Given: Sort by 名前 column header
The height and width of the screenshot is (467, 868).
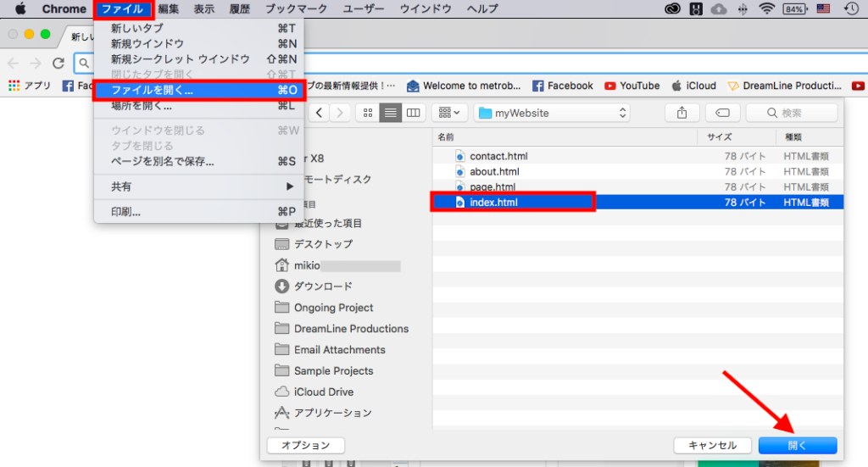Looking at the screenshot, I should point(564,137).
